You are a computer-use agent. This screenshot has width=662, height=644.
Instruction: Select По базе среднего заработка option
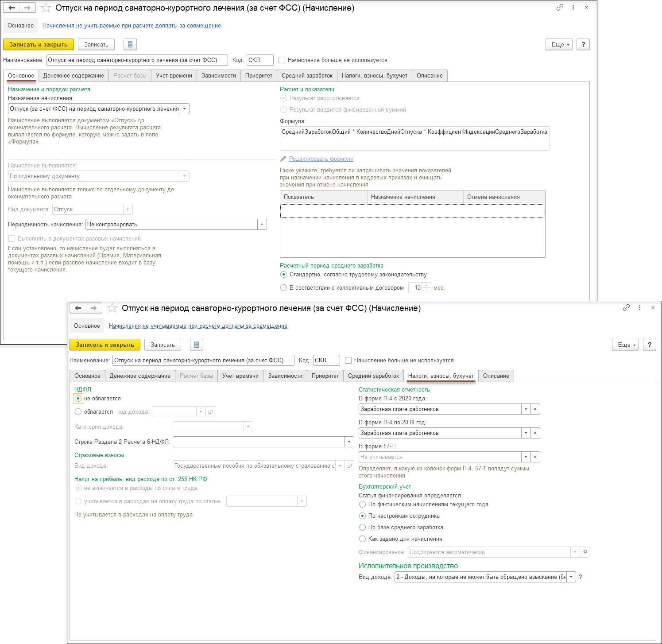coord(362,528)
